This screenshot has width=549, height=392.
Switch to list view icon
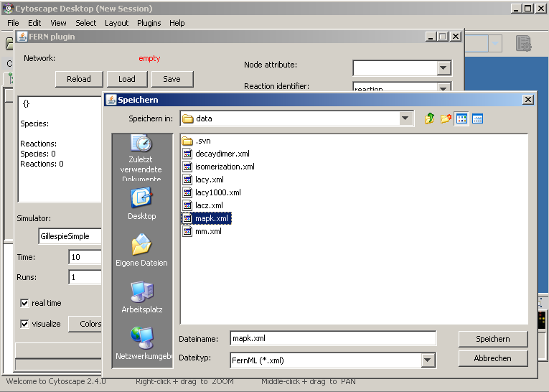click(462, 118)
